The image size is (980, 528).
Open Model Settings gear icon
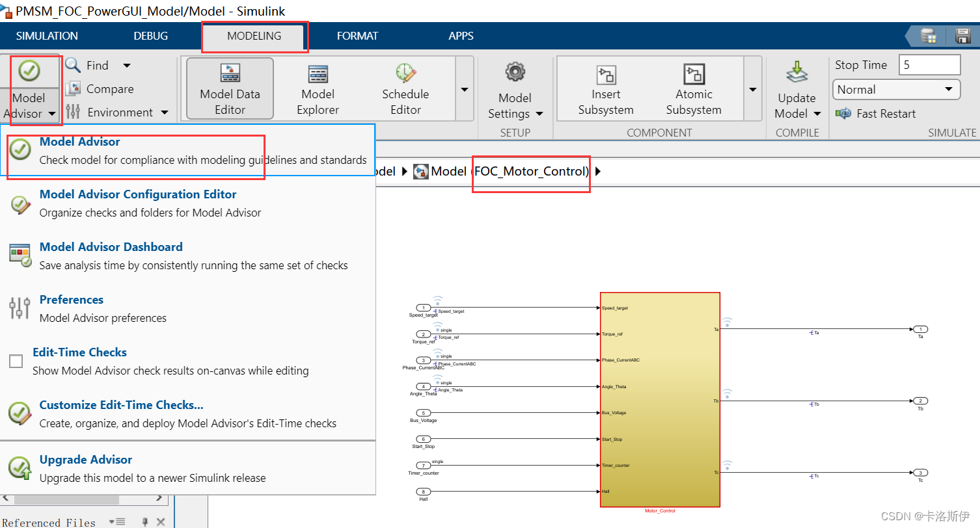[515, 72]
